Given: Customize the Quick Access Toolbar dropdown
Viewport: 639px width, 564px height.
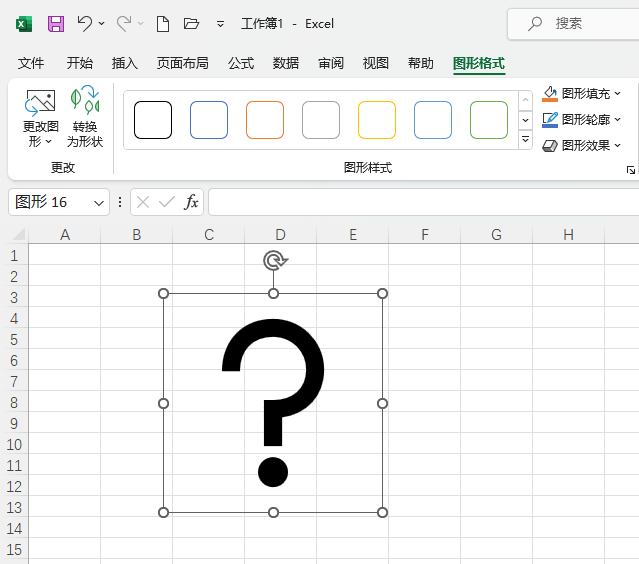Looking at the screenshot, I should click(220, 24).
